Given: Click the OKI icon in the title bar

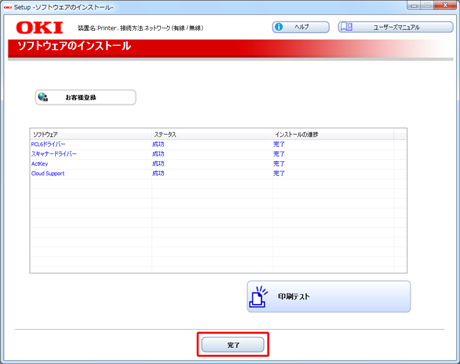Looking at the screenshot, I should tap(8, 7).
